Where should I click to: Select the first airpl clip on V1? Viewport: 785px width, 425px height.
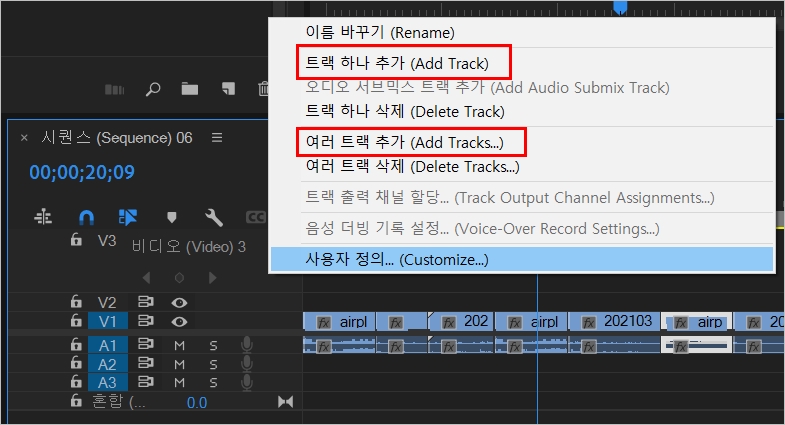pyautogui.click(x=339, y=321)
